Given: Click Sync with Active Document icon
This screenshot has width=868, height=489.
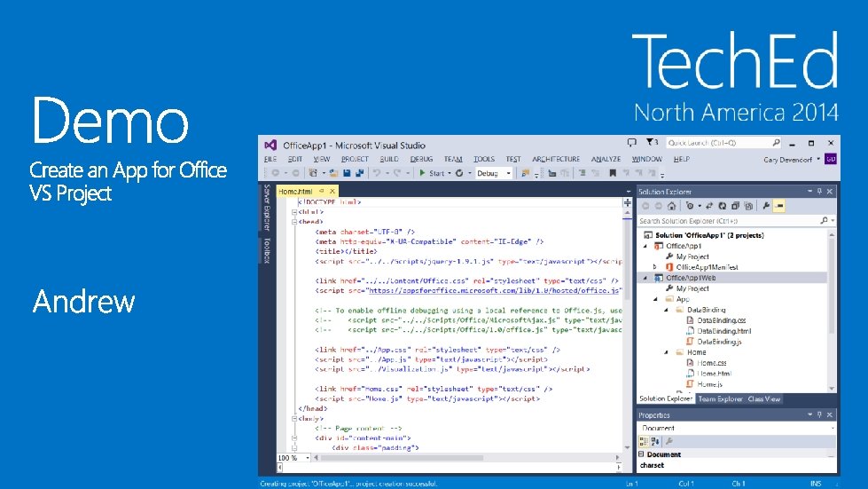Looking at the screenshot, I should click(709, 206).
